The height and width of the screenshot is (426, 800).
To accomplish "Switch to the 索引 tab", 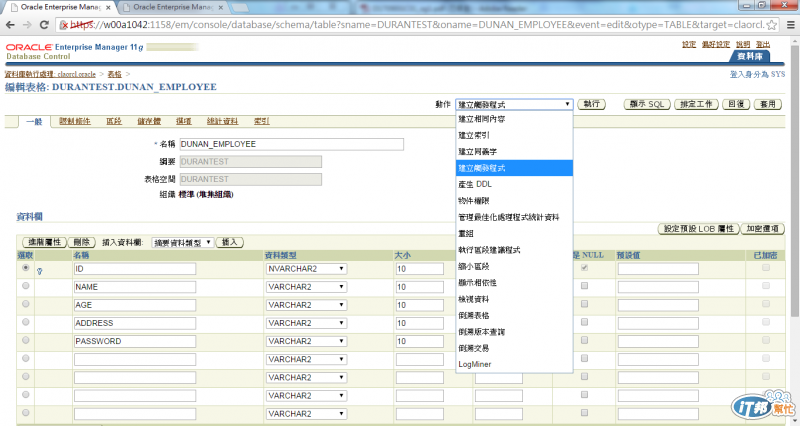I will (262, 121).
